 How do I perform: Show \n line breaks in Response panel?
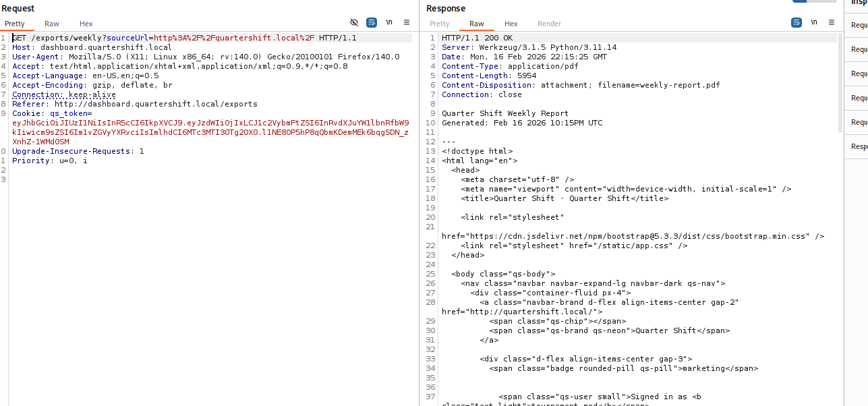814,22
